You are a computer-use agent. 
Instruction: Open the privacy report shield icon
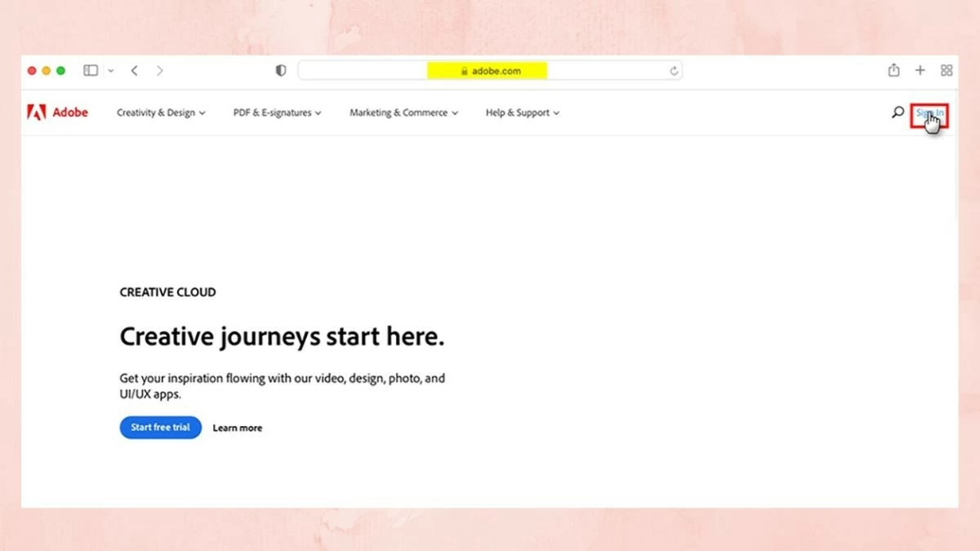pyautogui.click(x=281, y=71)
